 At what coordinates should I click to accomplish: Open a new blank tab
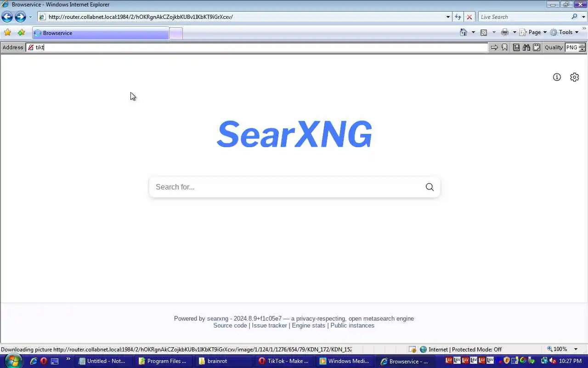point(176,33)
